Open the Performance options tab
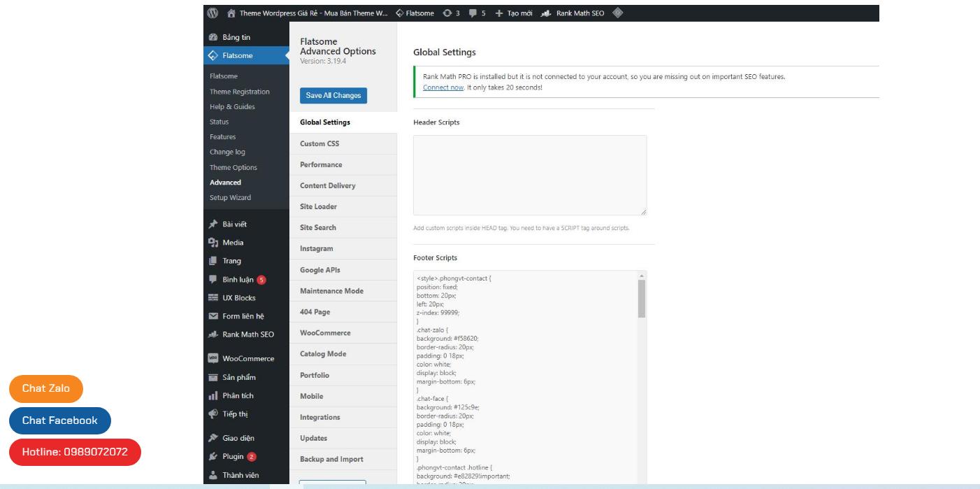 343,164
